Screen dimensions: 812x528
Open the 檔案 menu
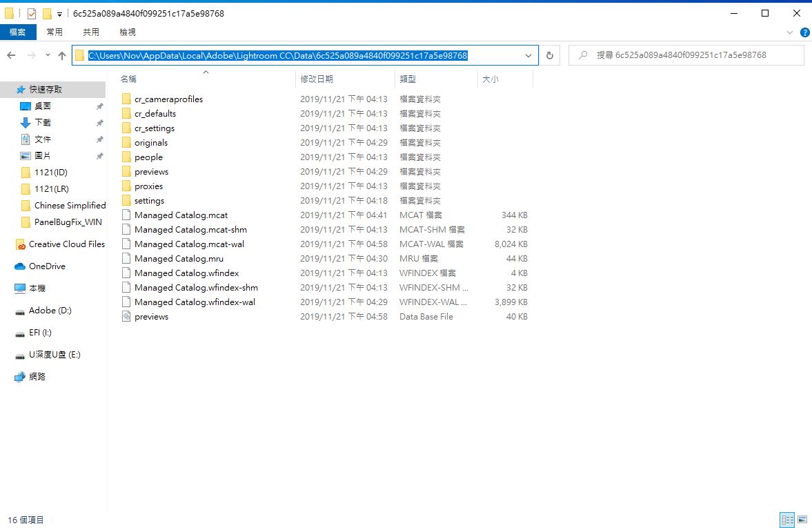pos(18,32)
